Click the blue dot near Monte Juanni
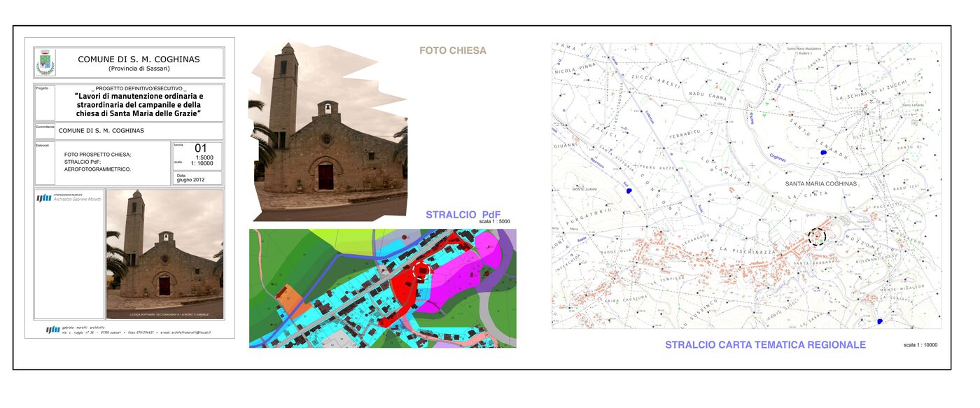 [x=629, y=190]
